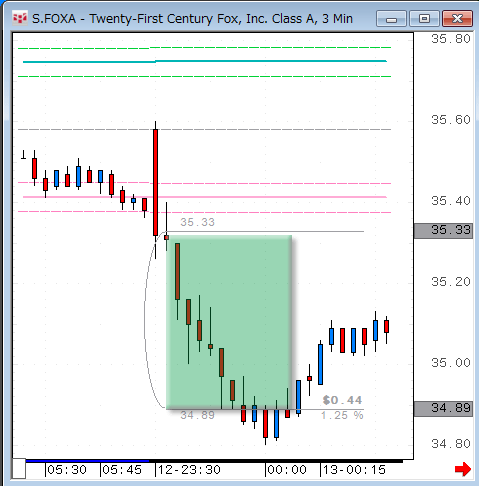The width and height of the screenshot is (479, 486).
Task: Click the solid pink horizontal line
Action: (205, 197)
